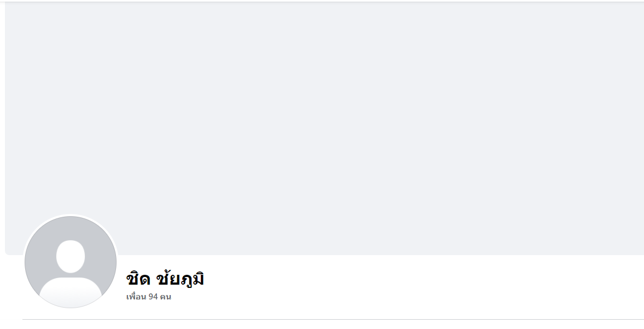Click the shoulders of the avatar silhouette
This screenshot has width=644, height=329.
pyautogui.click(x=71, y=292)
